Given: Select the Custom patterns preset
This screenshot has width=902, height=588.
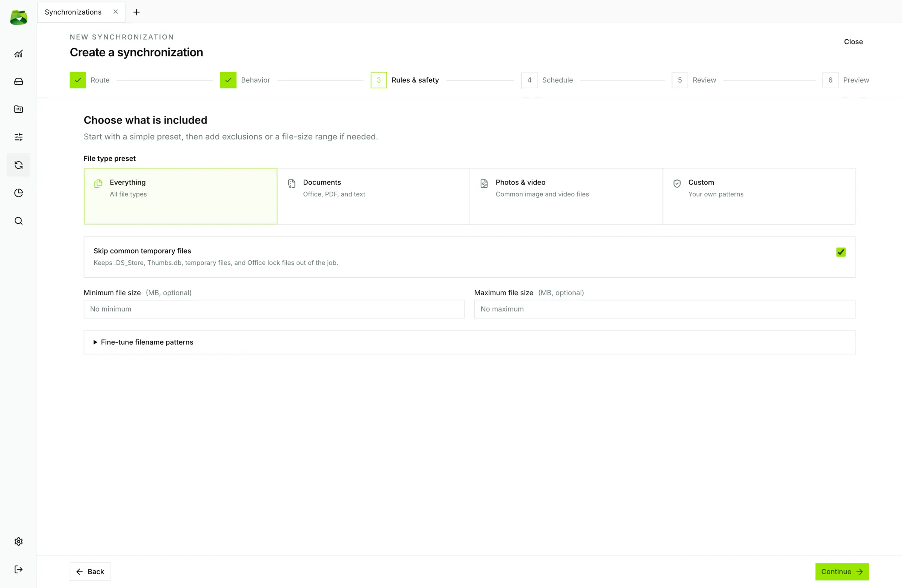Looking at the screenshot, I should [x=759, y=196].
